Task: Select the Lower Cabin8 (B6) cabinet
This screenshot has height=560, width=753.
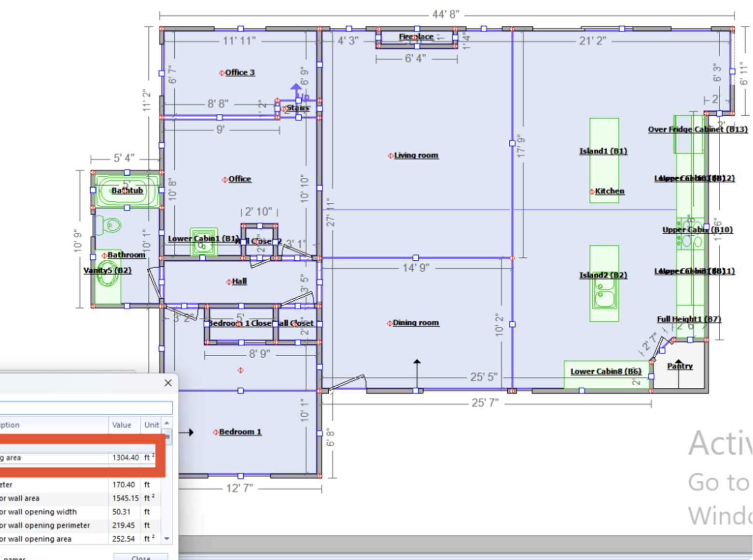Action: point(606,375)
